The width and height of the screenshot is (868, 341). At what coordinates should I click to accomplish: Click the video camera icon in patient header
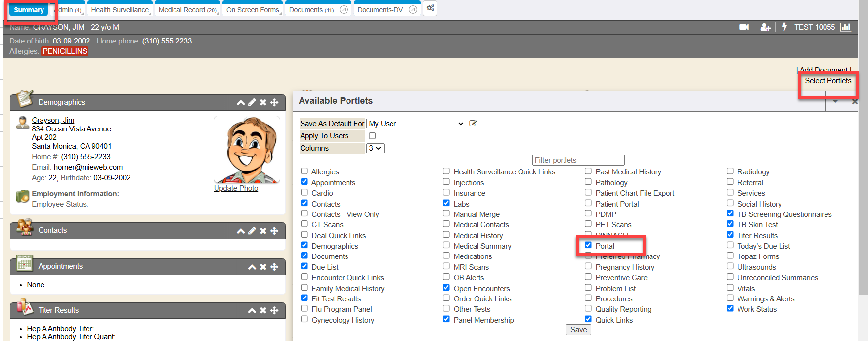click(x=744, y=27)
